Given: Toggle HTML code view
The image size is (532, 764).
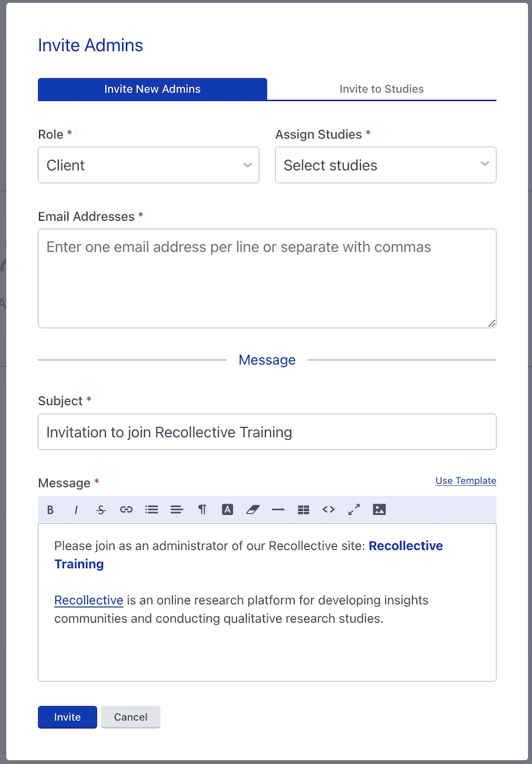Looking at the screenshot, I should (329, 510).
